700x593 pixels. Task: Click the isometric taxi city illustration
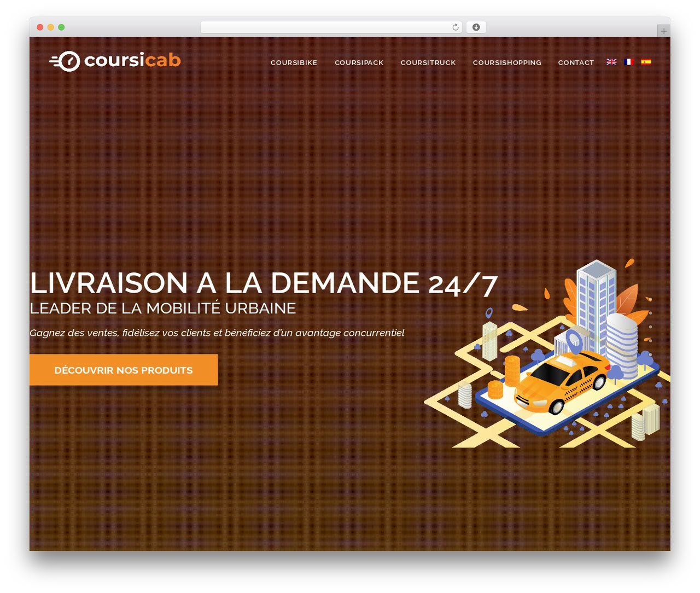(547, 353)
